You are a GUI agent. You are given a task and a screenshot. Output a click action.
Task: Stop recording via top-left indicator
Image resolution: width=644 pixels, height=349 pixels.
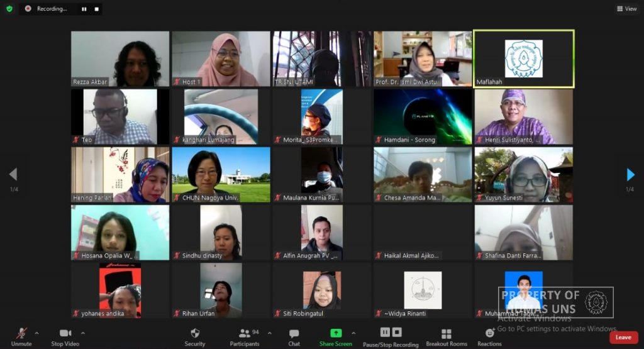point(96,9)
